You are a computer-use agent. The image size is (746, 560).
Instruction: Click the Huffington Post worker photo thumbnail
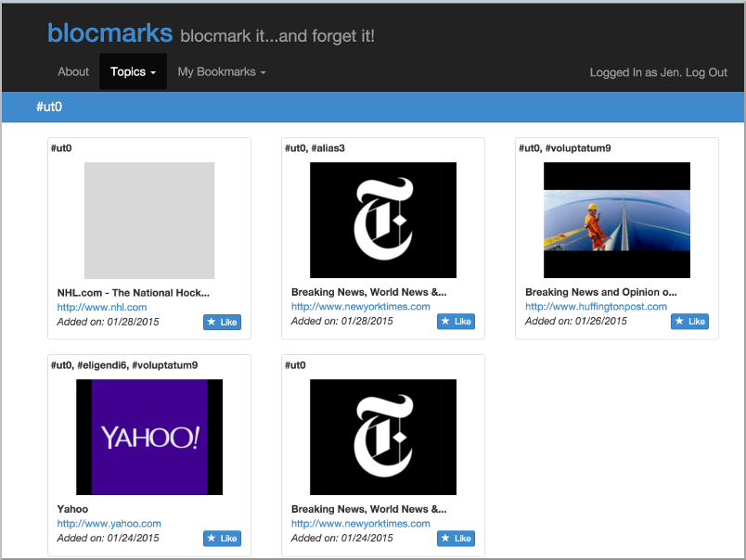[x=617, y=220]
